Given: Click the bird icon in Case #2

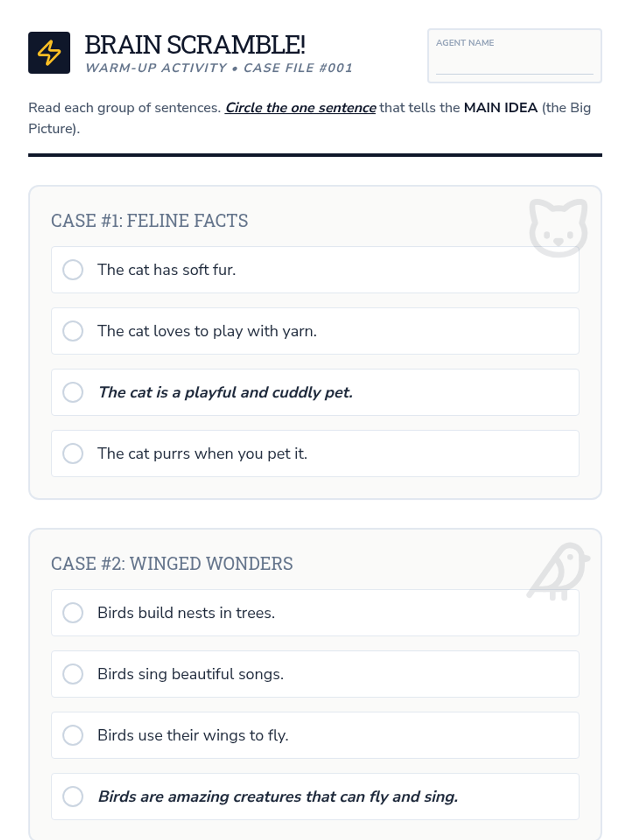Looking at the screenshot, I should [x=559, y=571].
